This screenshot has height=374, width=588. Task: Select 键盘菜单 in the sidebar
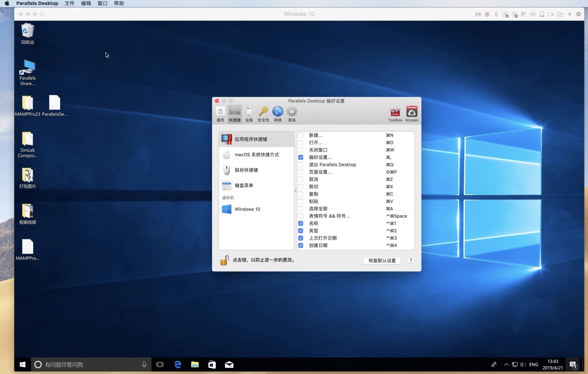pyautogui.click(x=257, y=185)
